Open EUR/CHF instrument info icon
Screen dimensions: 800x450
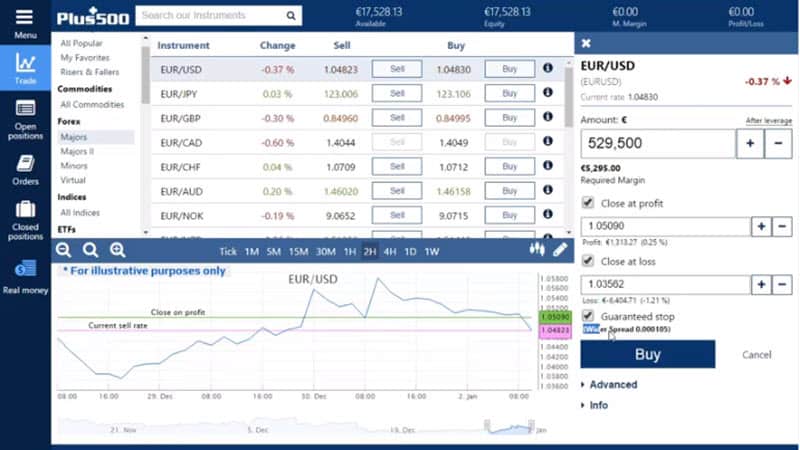click(x=547, y=165)
